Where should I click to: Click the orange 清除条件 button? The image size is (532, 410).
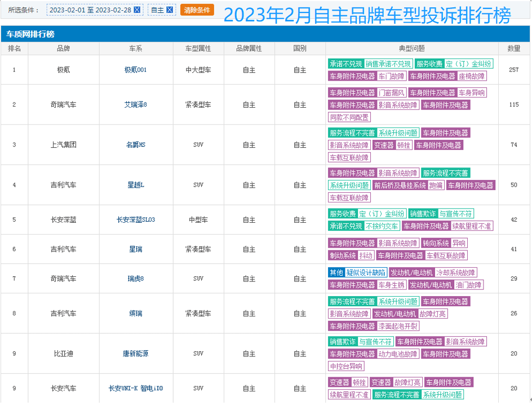click(197, 10)
